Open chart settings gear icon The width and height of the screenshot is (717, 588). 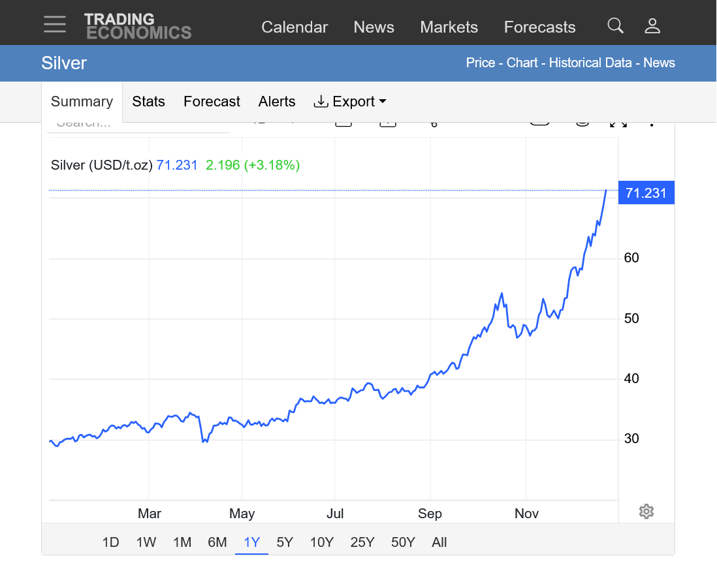(646, 512)
